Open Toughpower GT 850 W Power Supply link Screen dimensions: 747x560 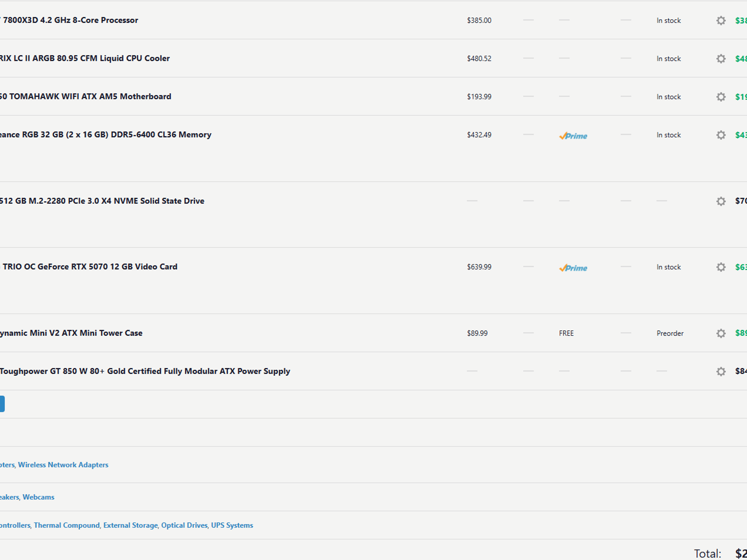(145, 371)
